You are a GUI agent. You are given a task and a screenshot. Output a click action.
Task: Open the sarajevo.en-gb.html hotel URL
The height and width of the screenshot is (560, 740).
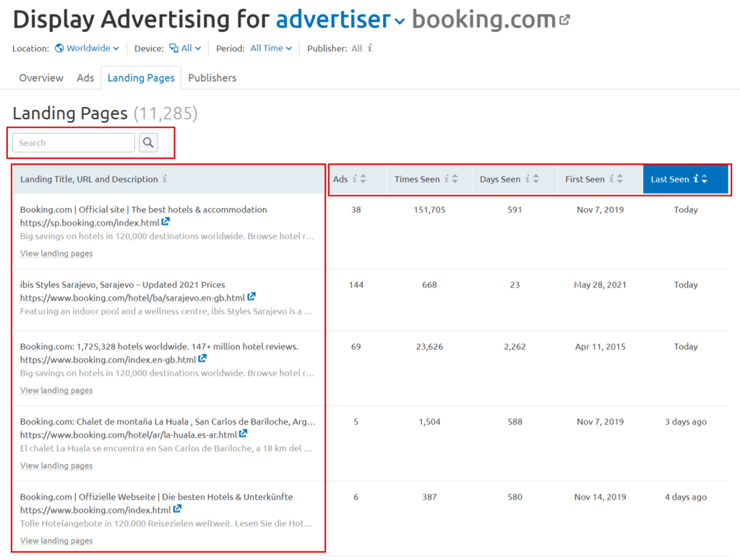click(133, 298)
